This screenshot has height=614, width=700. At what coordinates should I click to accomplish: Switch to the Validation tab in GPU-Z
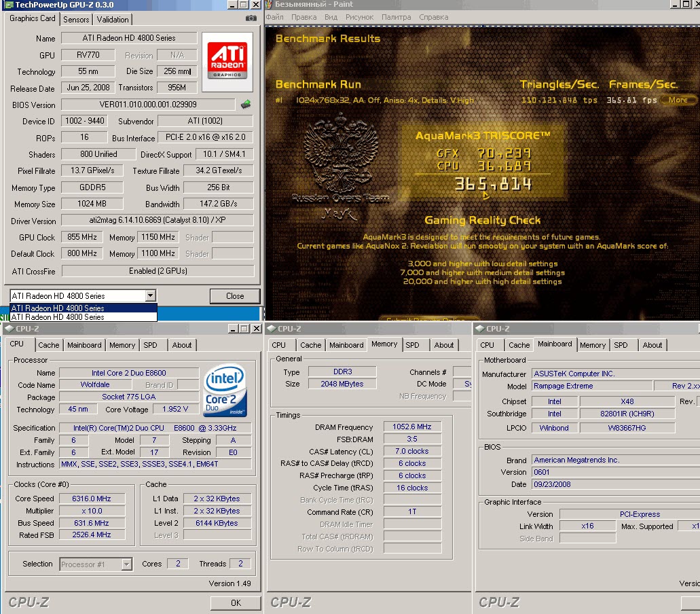[x=113, y=20]
